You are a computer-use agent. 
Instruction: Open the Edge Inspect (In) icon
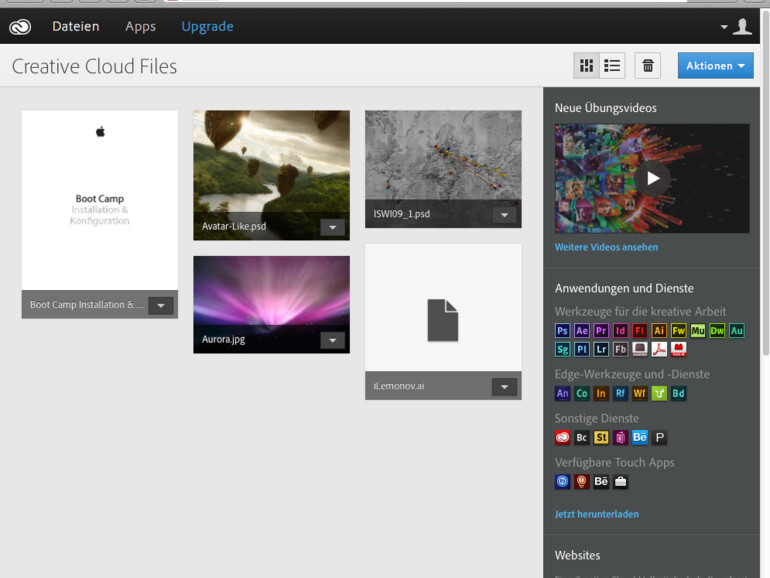601,393
